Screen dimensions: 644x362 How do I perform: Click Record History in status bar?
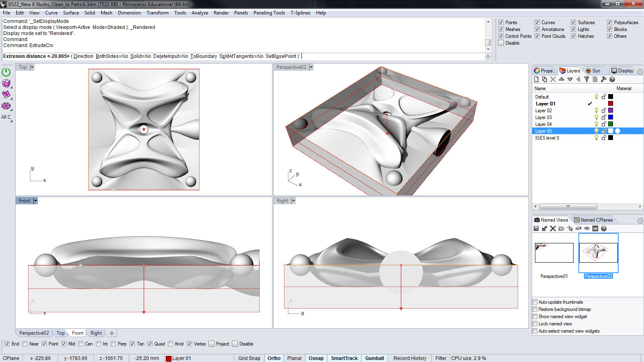(x=410, y=358)
